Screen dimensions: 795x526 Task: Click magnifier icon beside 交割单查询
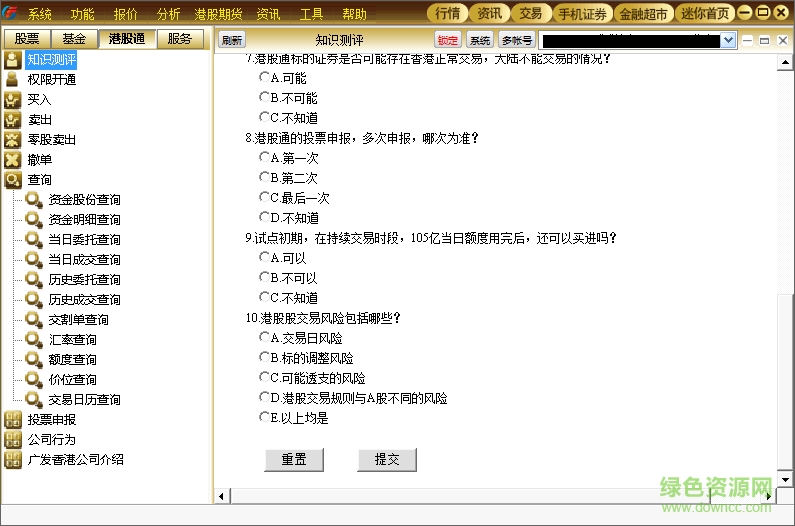[34, 320]
